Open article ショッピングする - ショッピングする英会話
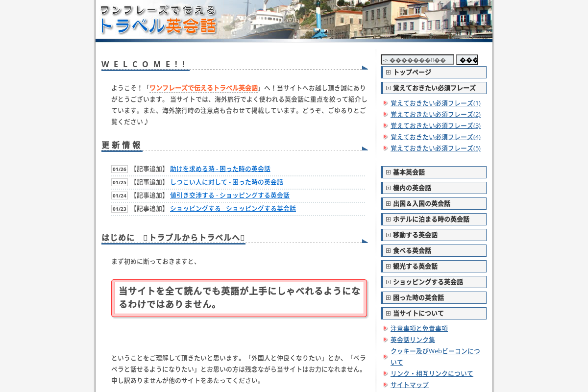Viewport: 588px width, 392px height. pos(233,208)
